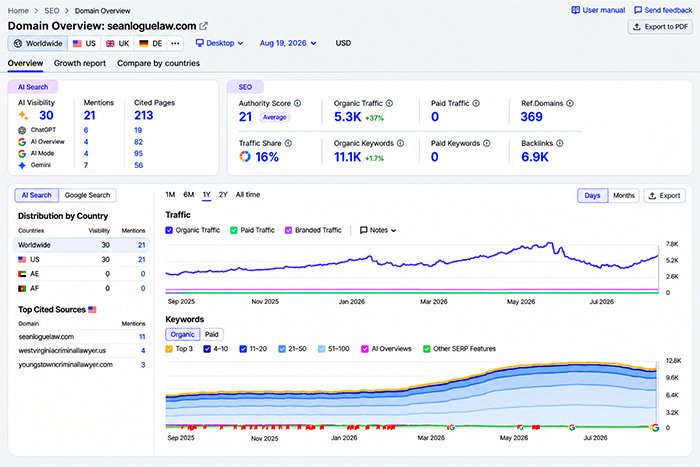The height and width of the screenshot is (467, 700).
Task: Toggle the AI Overviews checkbox
Action: click(365, 349)
